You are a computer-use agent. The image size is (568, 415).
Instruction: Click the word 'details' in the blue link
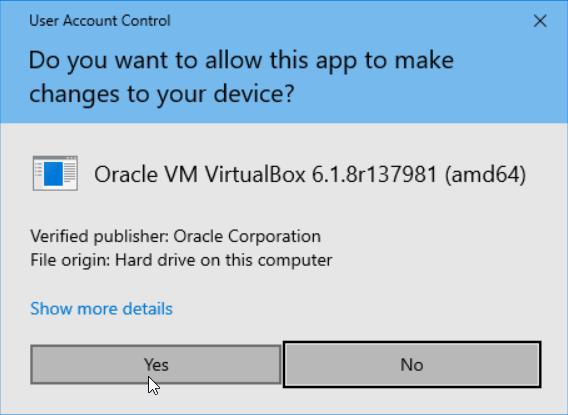pyautogui.click(x=147, y=309)
